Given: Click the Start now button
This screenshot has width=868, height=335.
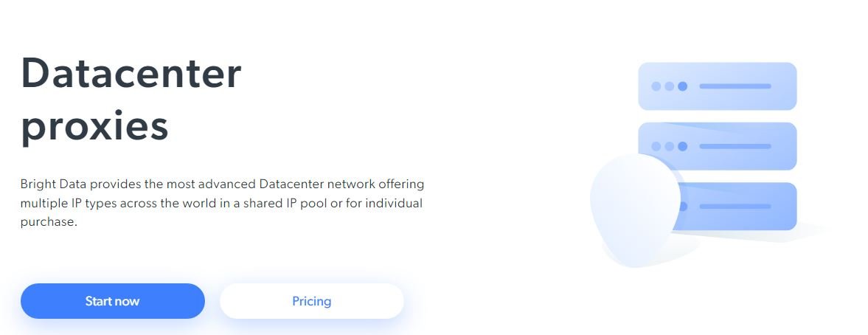Looking at the screenshot, I should coord(112,301).
